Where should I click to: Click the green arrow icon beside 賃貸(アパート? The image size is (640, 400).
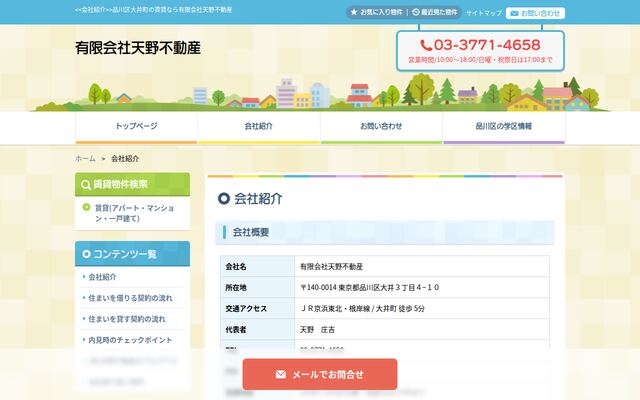pos(86,207)
